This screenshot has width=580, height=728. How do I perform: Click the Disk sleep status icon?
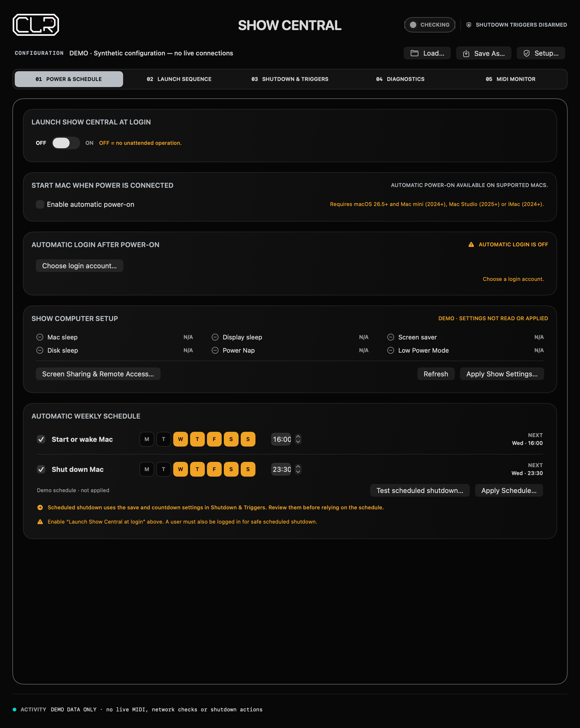click(x=40, y=350)
